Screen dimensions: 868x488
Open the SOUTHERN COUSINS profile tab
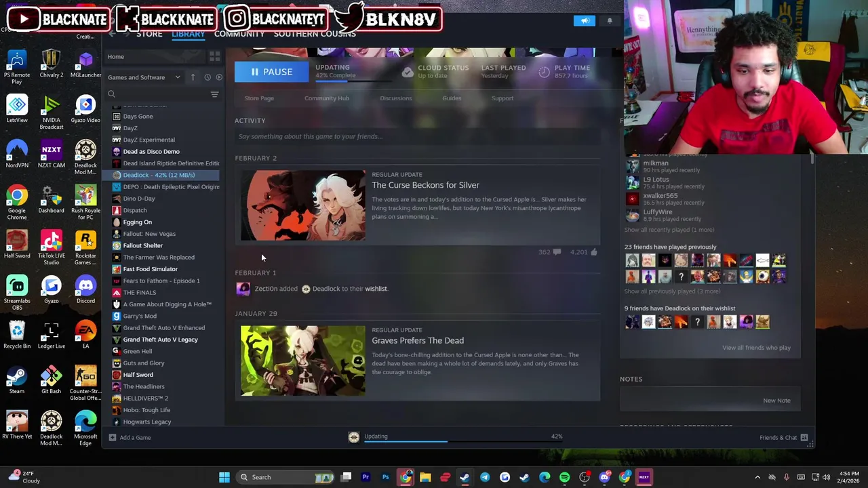315,34
